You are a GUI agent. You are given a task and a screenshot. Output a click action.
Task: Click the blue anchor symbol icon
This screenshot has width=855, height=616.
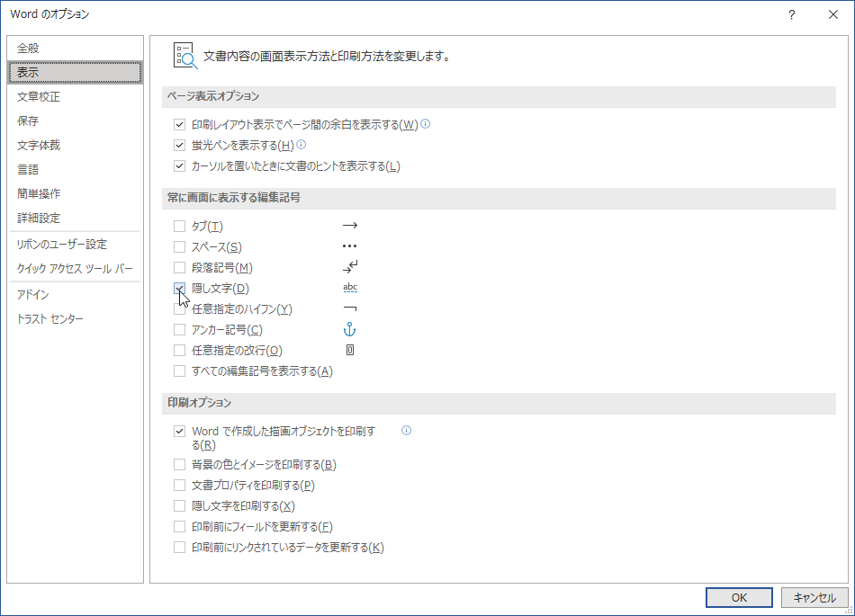pyautogui.click(x=349, y=329)
